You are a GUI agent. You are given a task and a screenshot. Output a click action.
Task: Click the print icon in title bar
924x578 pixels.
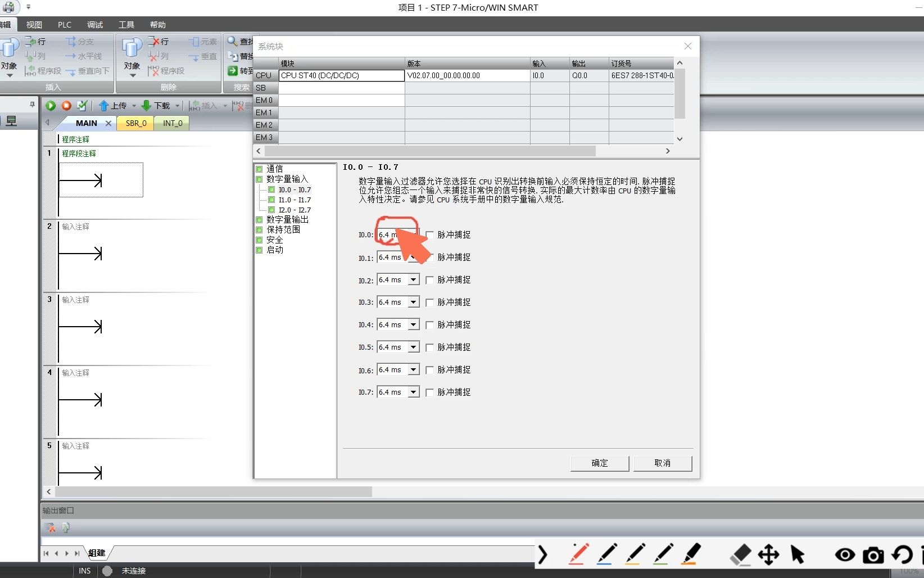point(9,7)
